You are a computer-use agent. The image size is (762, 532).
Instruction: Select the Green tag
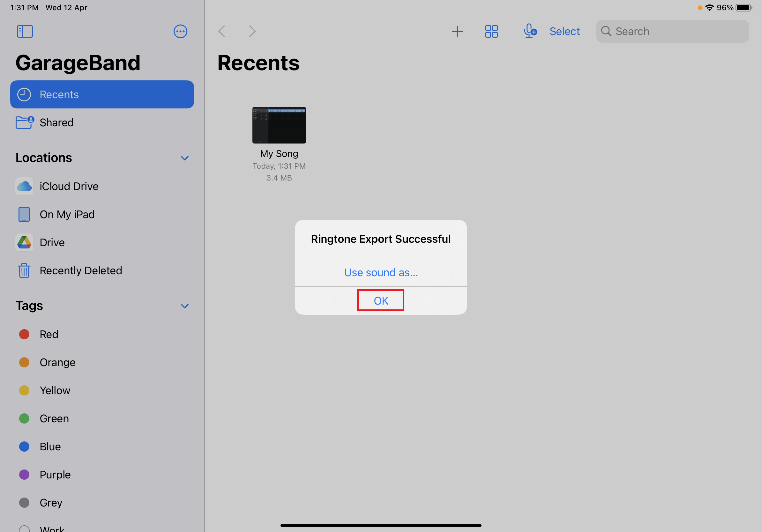point(102,418)
